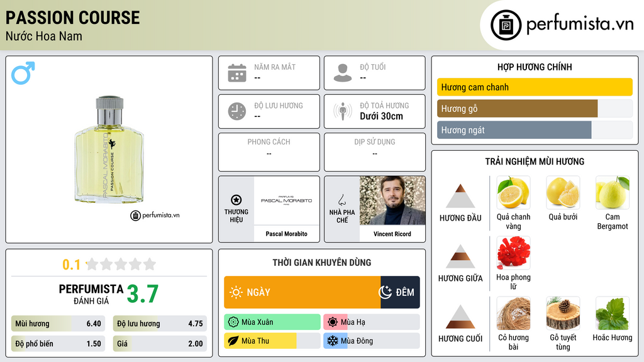
Task: Click the Dịp sử dụng occasion box
Action: 375,152
